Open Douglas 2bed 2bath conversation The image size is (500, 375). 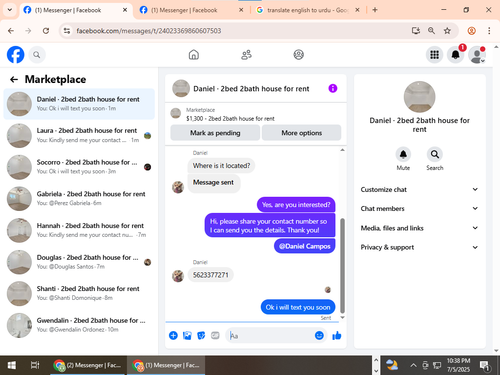79,262
